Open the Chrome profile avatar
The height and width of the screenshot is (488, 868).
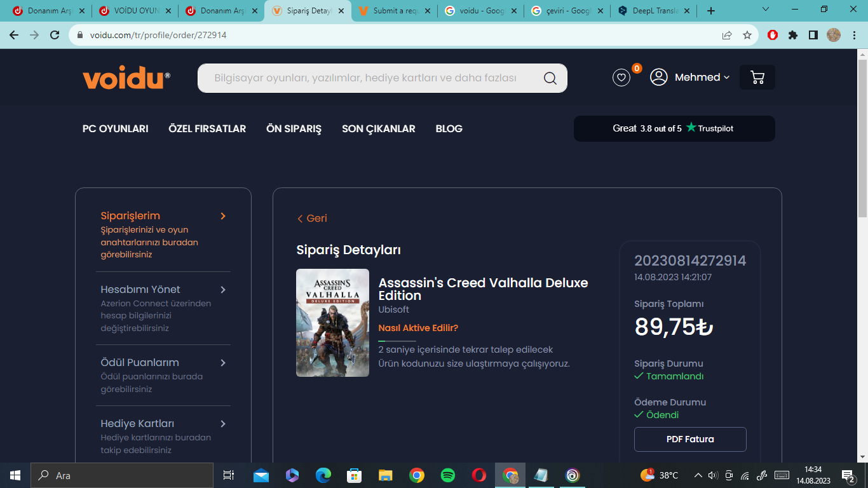pyautogui.click(x=834, y=36)
